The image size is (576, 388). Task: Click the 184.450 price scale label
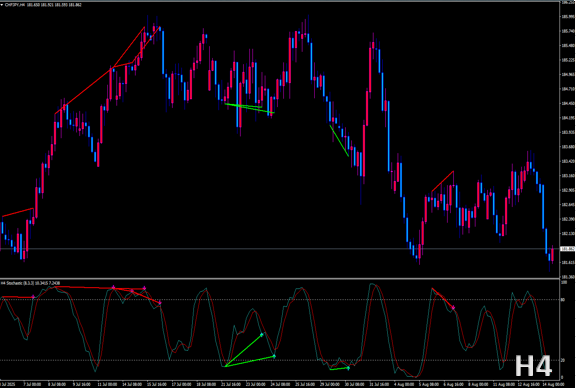point(568,104)
